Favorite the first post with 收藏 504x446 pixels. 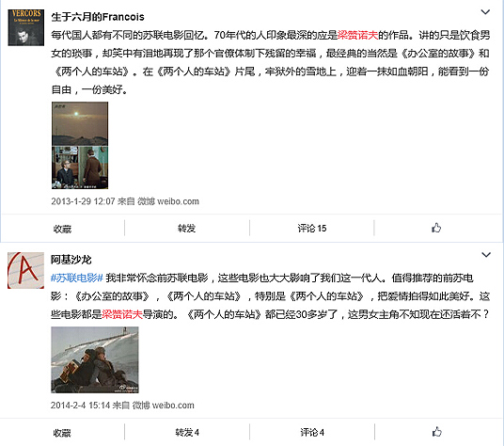pos(62,229)
